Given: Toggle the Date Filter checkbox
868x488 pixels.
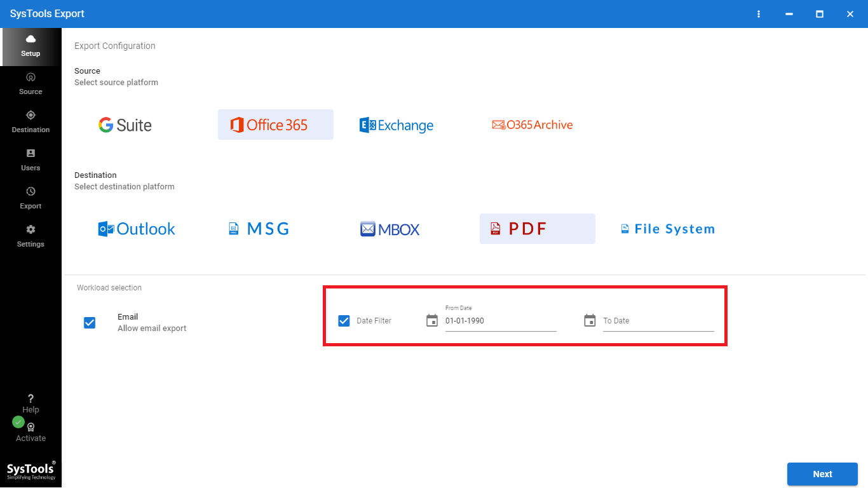Looking at the screenshot, I should pyautogui.click(x=344, y=320).
